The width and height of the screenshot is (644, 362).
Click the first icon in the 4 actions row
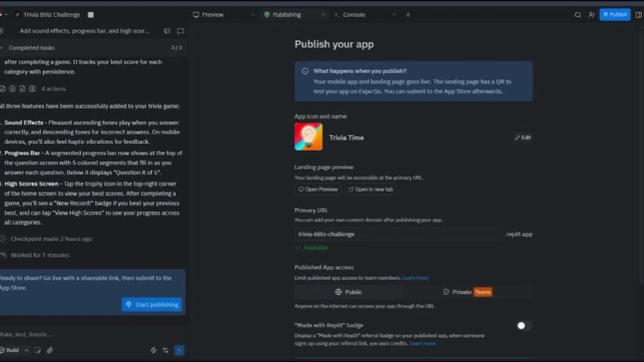click(3, 88)
